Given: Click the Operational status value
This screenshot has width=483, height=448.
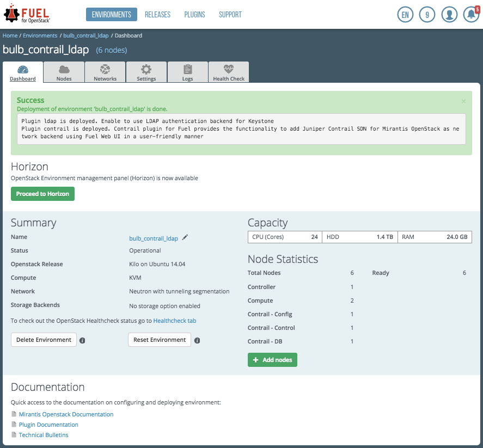Looking at the screenshot, I should 145,250.
